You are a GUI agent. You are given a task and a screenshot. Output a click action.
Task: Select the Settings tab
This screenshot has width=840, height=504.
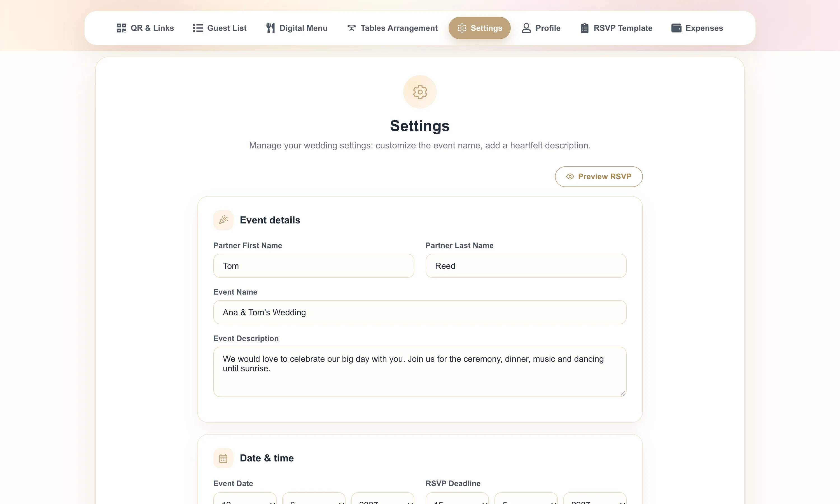coord(479,28)
